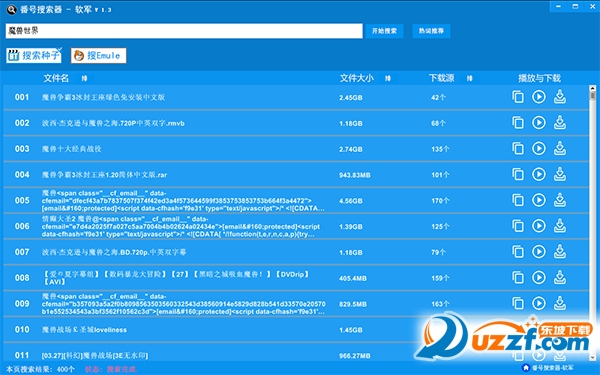Sort by 下载源 column

pos(470,78)
